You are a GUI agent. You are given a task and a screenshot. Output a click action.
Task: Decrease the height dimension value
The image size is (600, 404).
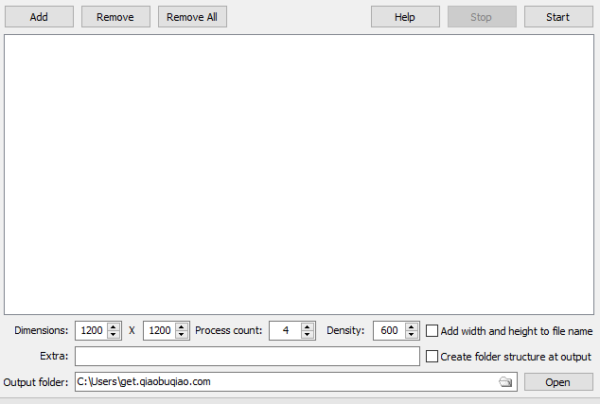pos(182,335)
